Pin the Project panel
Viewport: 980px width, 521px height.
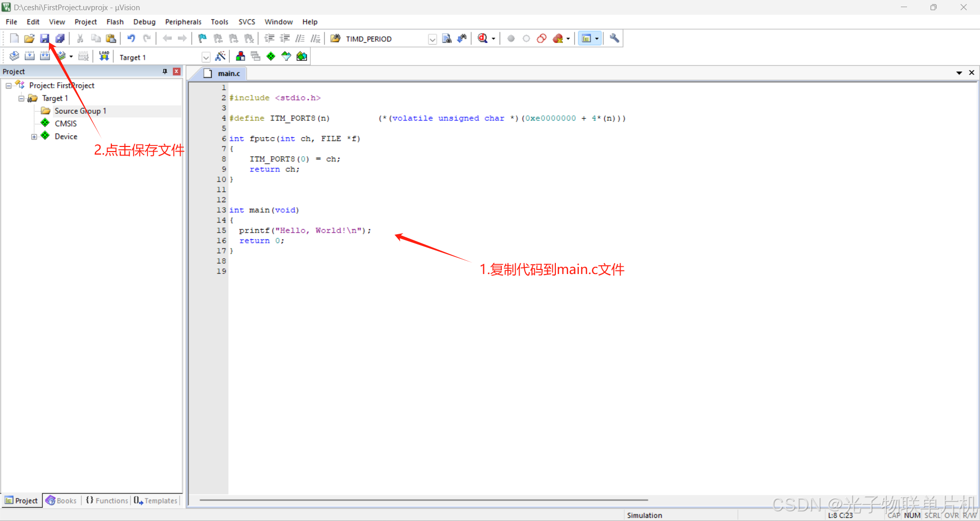point(165,71)
